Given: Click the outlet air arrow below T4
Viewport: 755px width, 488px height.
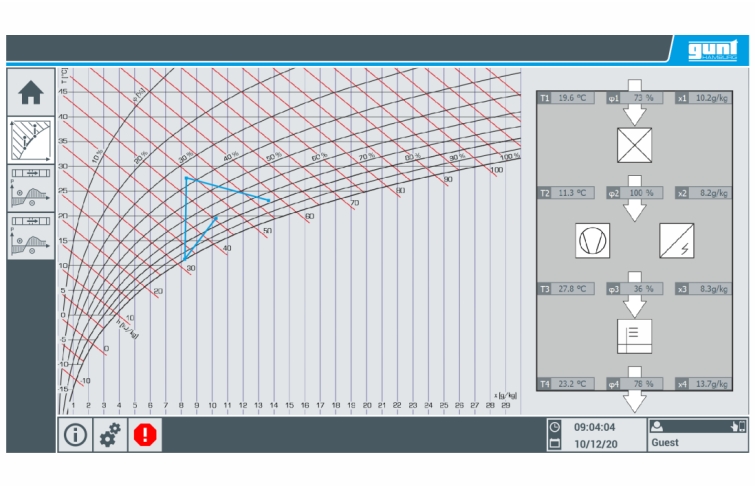Looking at the screenshot, I should click(x=635, y=401).
